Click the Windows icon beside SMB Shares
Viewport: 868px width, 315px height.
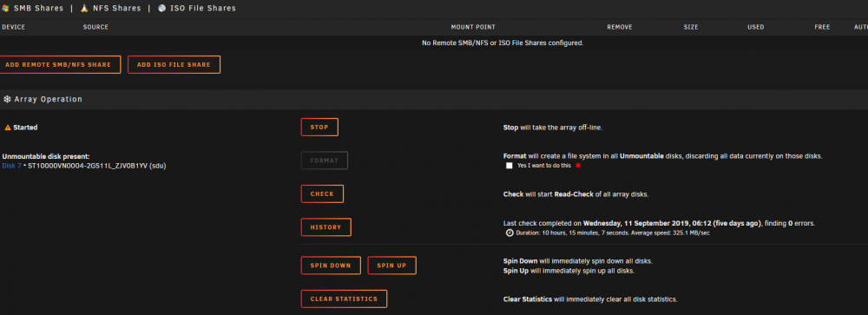coord(5,9)
